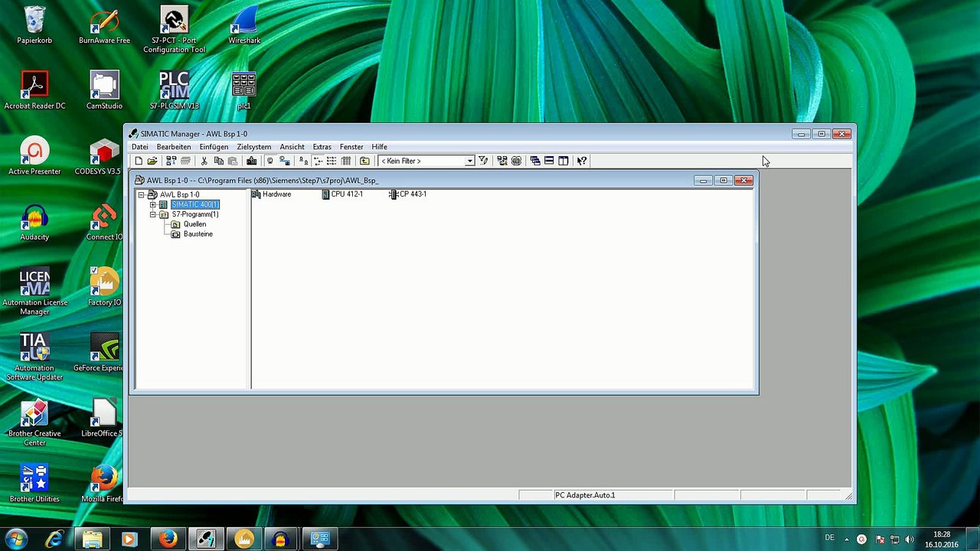Open the Zielsystem menu
The height and width of the screenshot is (551, 980).
pyautogui.click(x=254, y=147)
